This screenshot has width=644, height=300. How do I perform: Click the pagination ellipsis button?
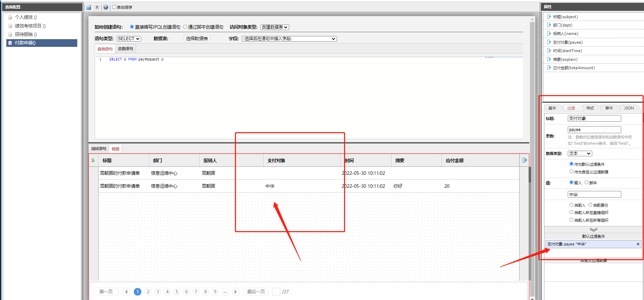coord(225,292)
